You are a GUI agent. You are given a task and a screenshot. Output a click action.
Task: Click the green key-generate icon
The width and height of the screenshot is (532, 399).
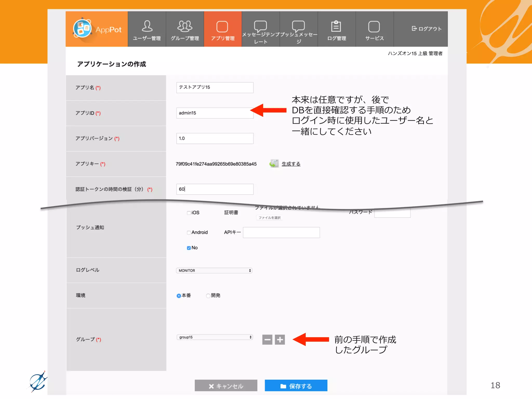point(274,163)
